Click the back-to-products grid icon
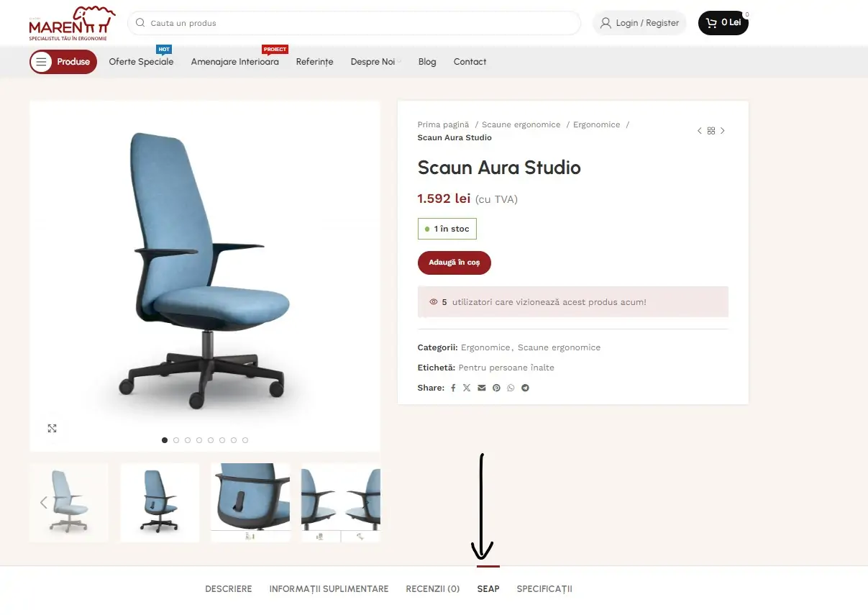 coord(711,131)
